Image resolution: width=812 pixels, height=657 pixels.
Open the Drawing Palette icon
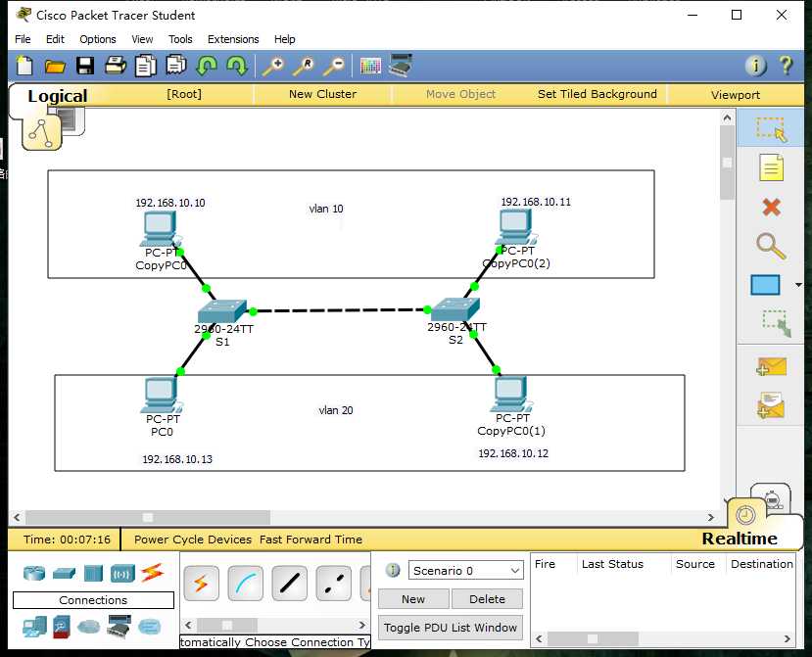[370, 67]
